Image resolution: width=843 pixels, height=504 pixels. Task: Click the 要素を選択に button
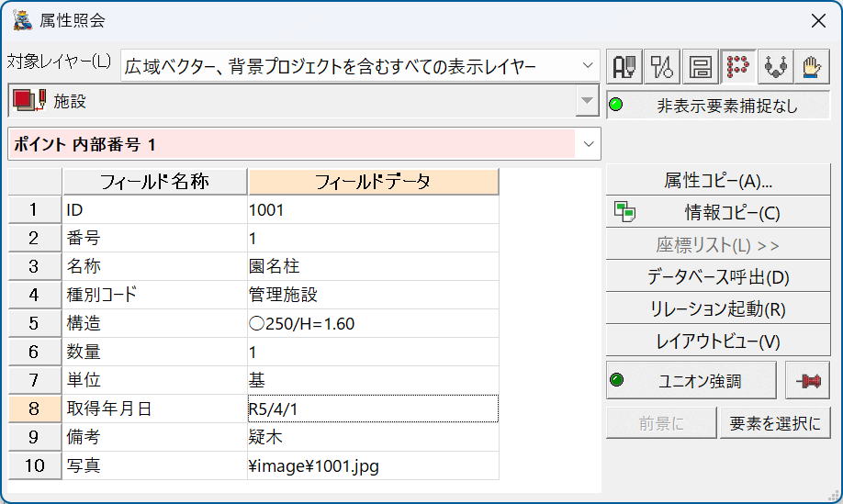(x=775, y=423)
